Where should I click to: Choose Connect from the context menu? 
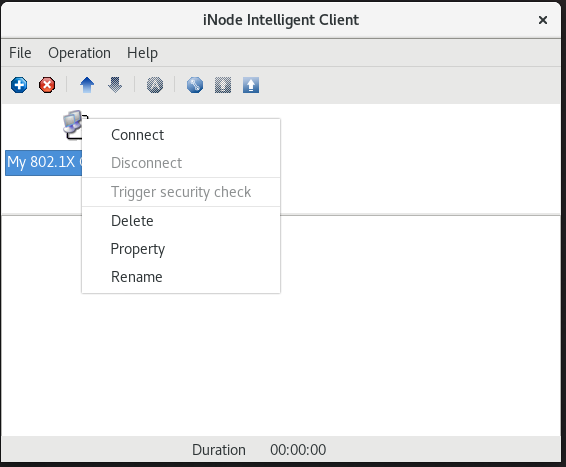pos(181,135)
